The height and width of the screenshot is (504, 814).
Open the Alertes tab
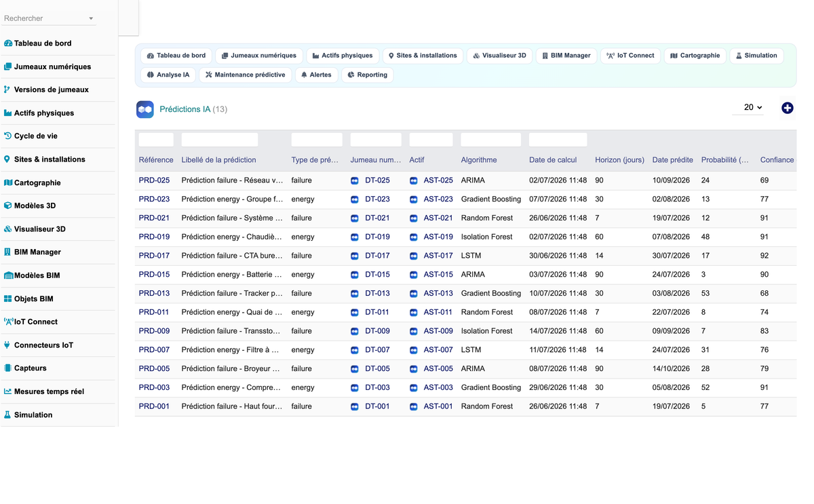click(317, 75)
